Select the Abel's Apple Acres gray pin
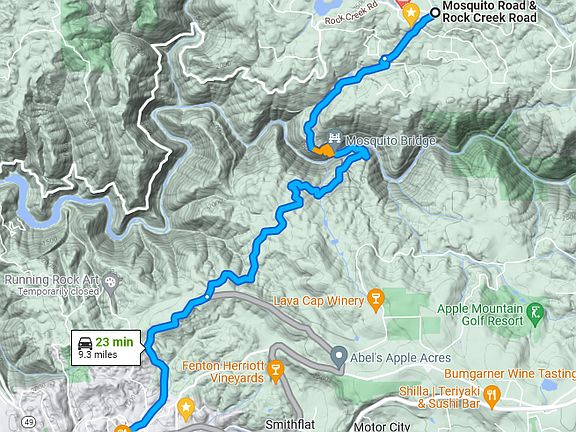Image resolution: width=576 pixels, height=432 pixels. point(339,357)
